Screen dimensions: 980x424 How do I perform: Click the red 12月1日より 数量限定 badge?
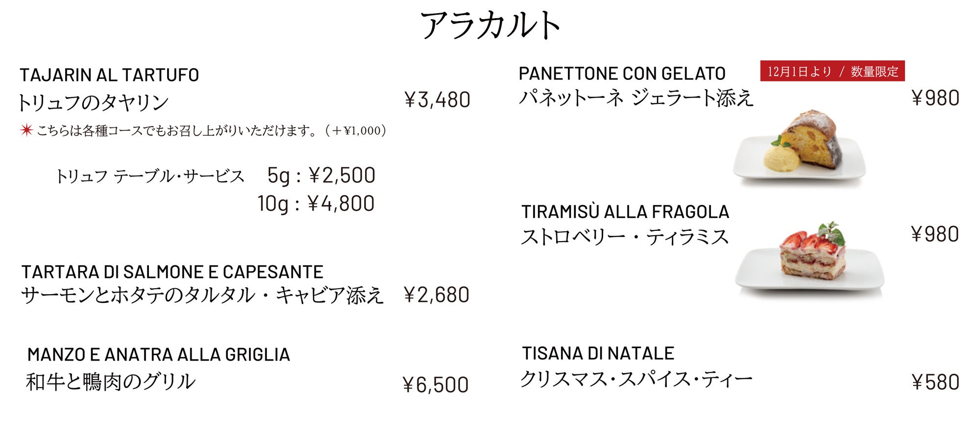[x=833, y=72]
